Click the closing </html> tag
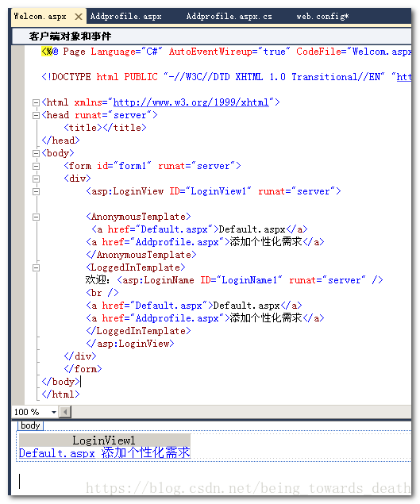 tap(60, 394)
